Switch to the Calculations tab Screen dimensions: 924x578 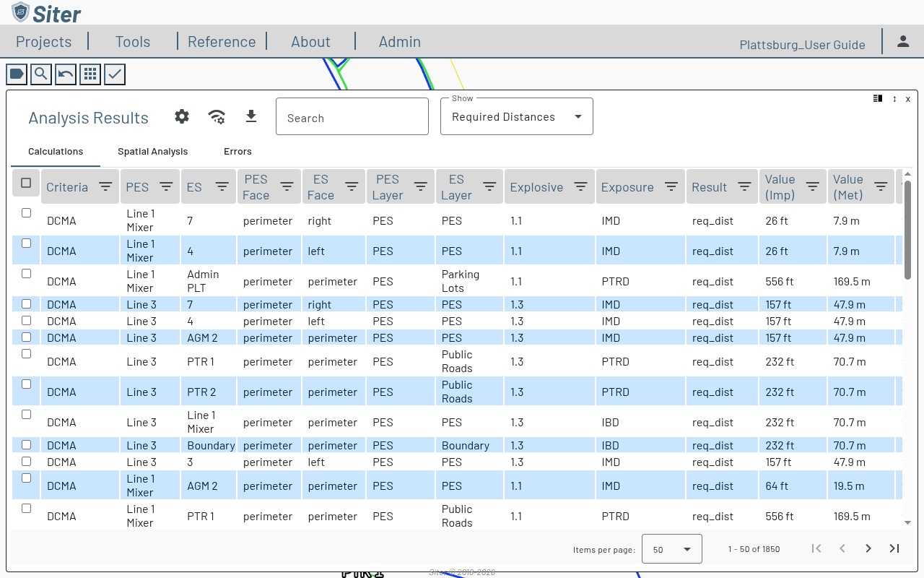point(56,152)
